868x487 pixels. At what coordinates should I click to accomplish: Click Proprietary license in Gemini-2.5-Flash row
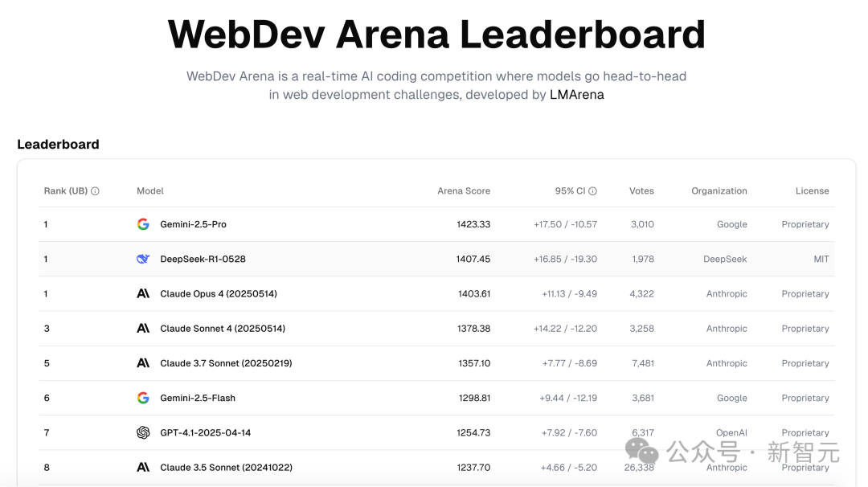click(x=805, y=398)
